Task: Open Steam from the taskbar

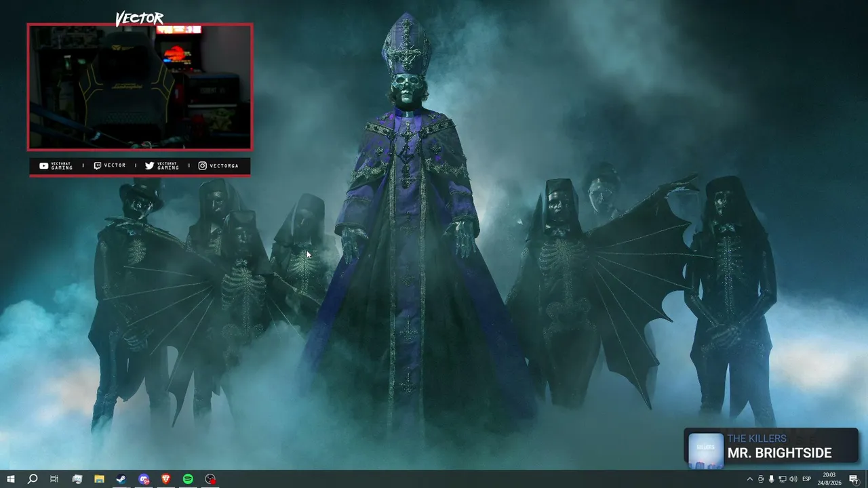Action: 121,479
